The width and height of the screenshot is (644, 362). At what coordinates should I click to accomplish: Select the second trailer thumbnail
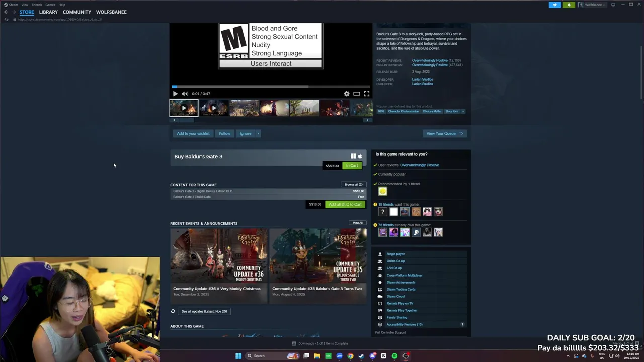[214, 108]
